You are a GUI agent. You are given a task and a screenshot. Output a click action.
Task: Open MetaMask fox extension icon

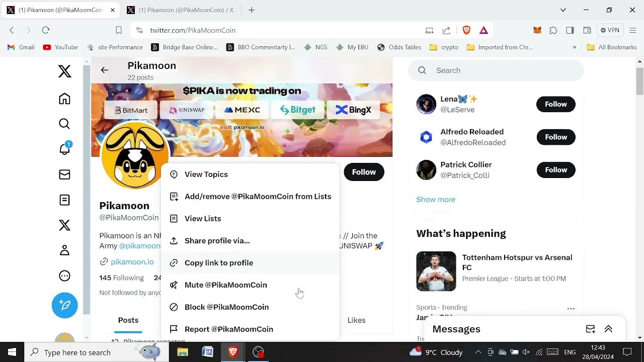[537, 30]
